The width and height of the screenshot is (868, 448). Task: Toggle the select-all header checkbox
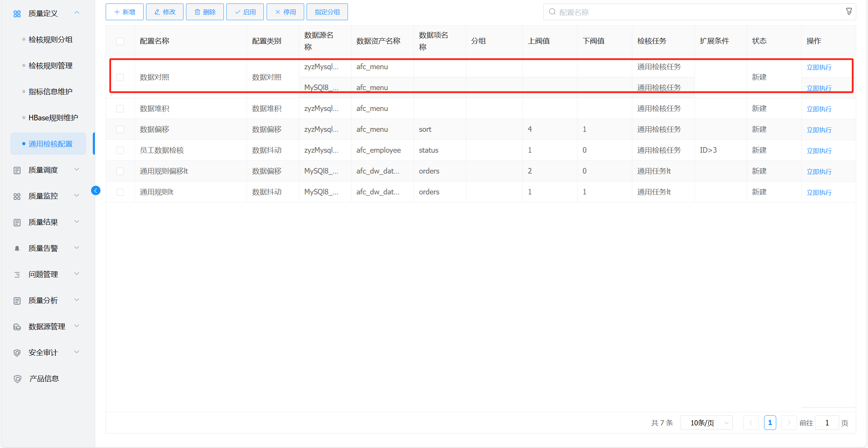click(x=120, y=41)
